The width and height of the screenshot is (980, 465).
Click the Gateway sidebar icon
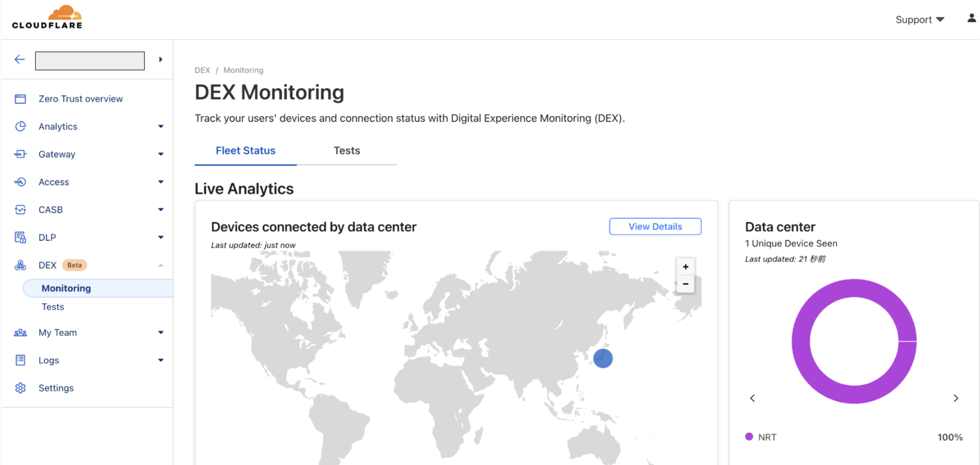coord(20,154)
